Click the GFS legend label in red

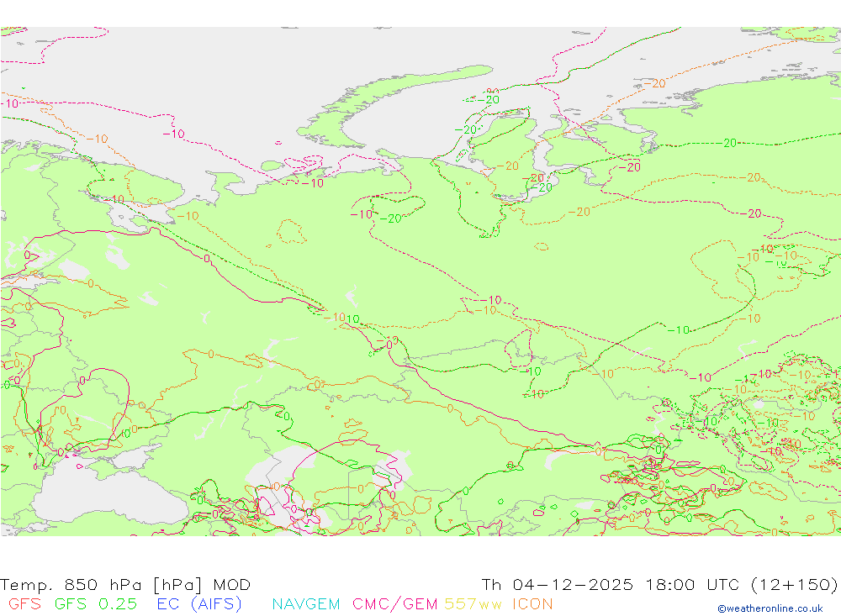tap(24, 603)
